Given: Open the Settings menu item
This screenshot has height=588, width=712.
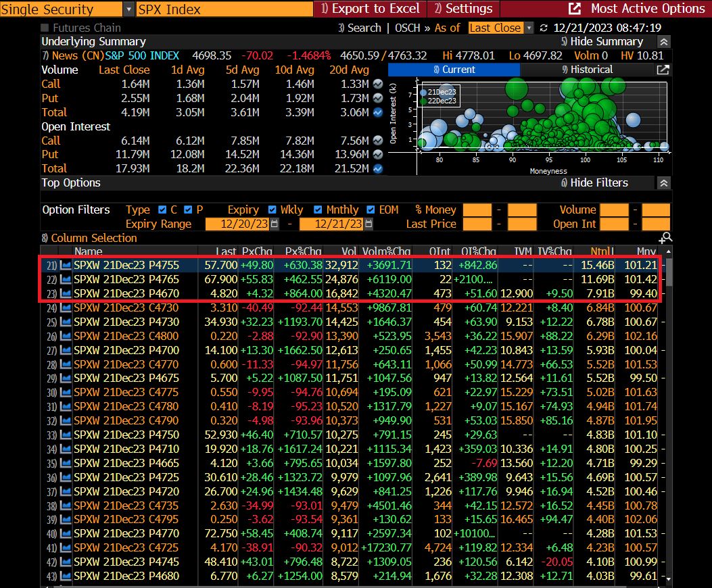Looking at the screenshot, I should pyautogui.click(x=462, y=8).
